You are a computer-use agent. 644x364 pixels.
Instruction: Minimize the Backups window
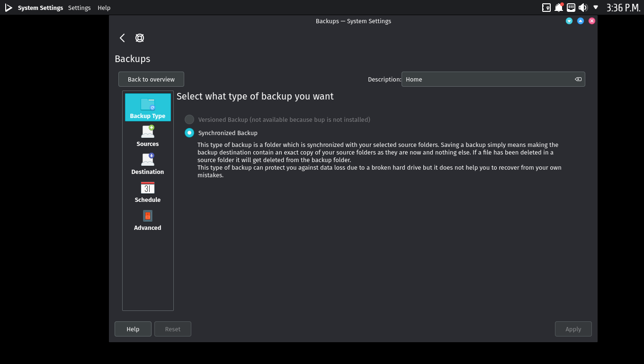pyautogui.click(x=569, y=21)
